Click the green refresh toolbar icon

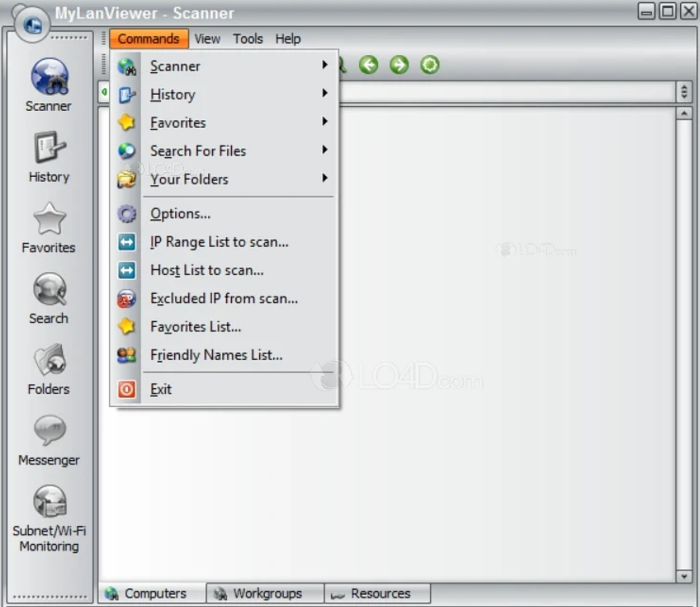(430, 65)
